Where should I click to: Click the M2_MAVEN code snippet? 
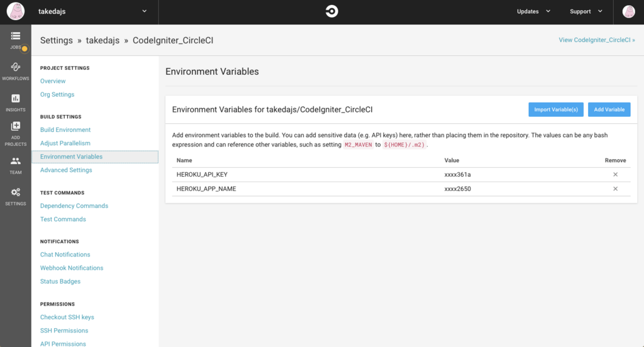point(358,145)
